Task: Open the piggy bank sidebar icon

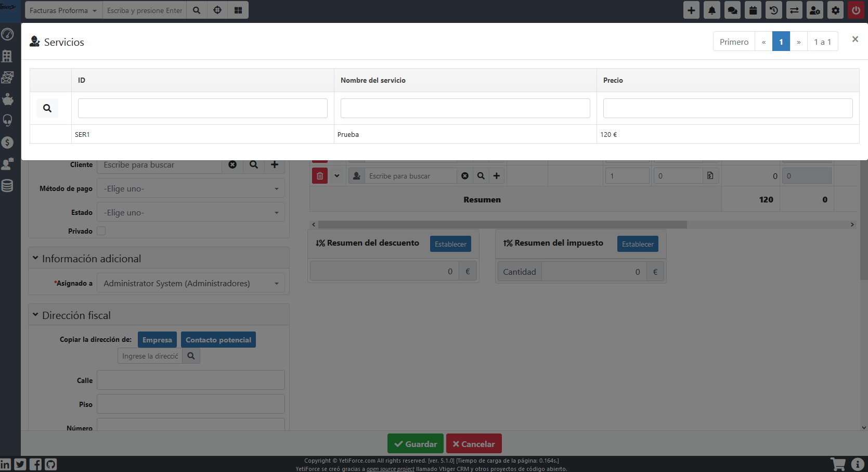Action: coord(7,99)
